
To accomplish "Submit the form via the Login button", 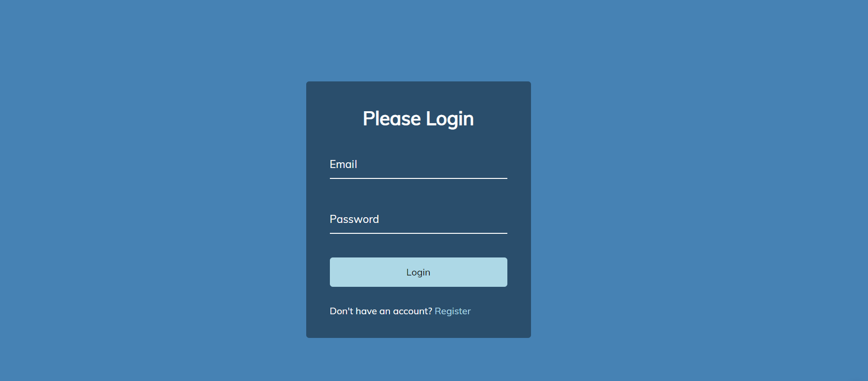I will 418,272.
